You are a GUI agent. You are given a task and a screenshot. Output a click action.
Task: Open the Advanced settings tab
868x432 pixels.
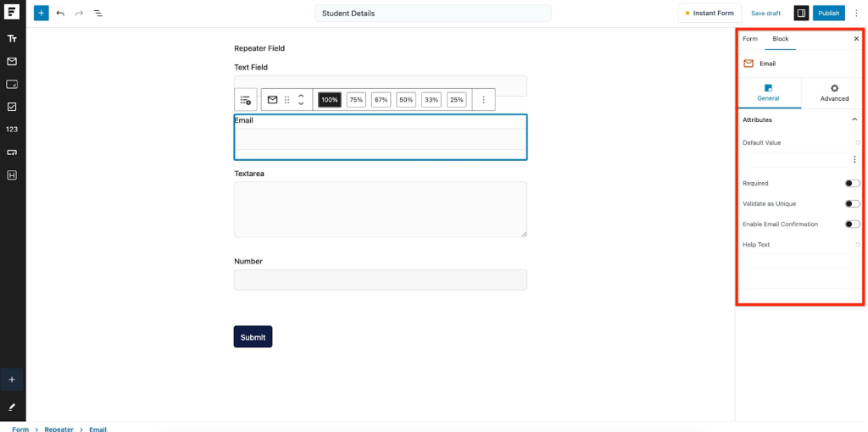coord(834,93)
